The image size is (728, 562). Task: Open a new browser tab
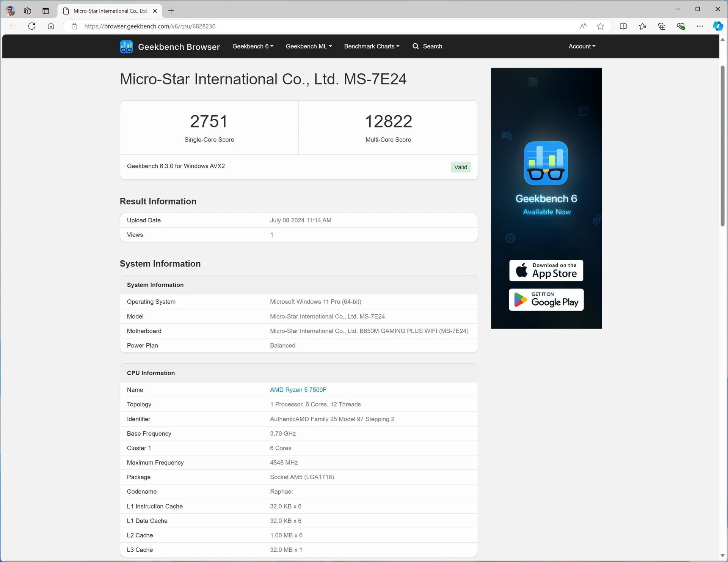pos(171,11)
